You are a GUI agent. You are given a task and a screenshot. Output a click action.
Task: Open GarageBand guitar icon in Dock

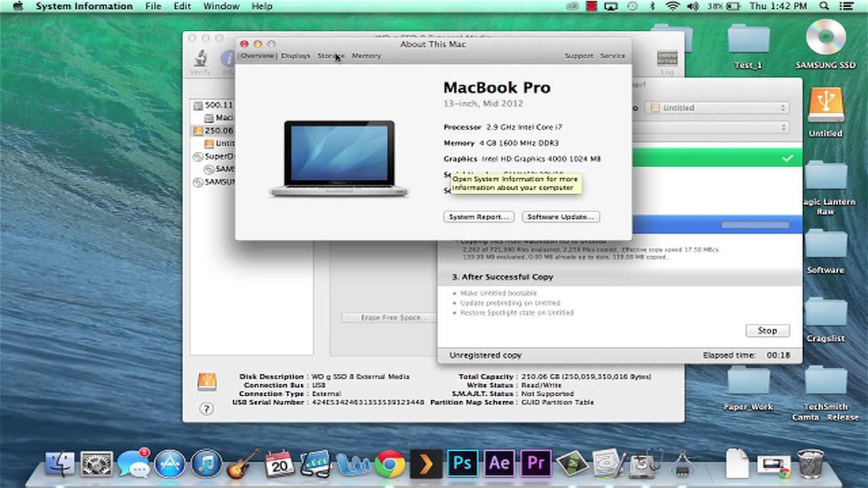(x=242, y=464)
